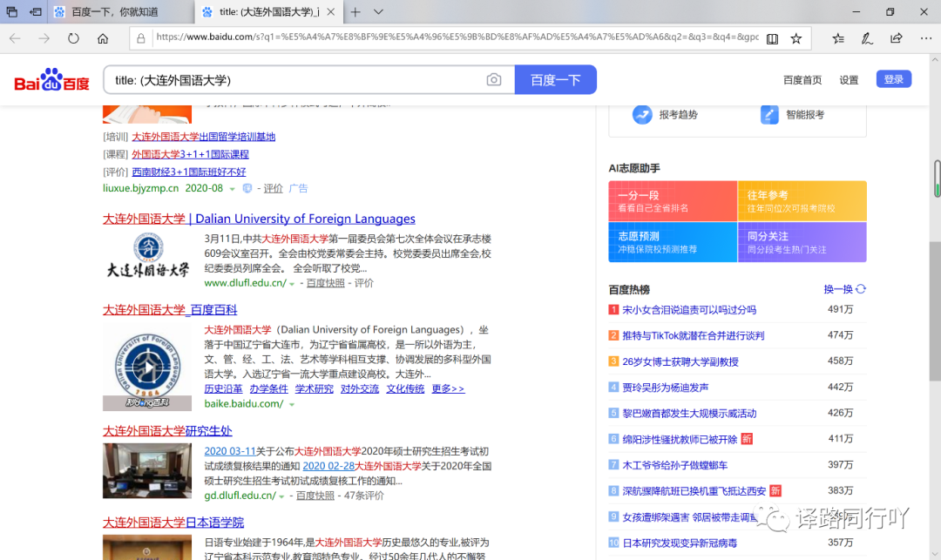Show tab previews chevron
Image resolution: width=941 pixels, height=560 pixels.
point(378,12)
